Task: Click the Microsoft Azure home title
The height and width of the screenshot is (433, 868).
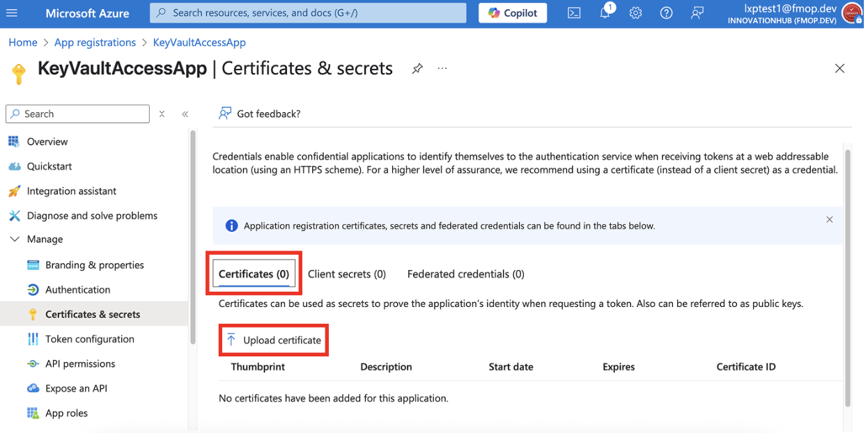Action: (87, 13)
